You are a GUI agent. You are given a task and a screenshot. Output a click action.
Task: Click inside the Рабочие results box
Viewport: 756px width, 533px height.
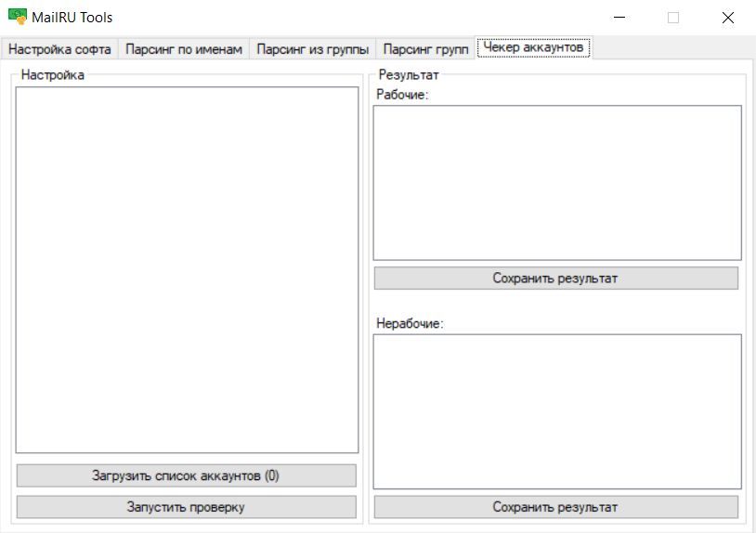[x=557, y=182]
